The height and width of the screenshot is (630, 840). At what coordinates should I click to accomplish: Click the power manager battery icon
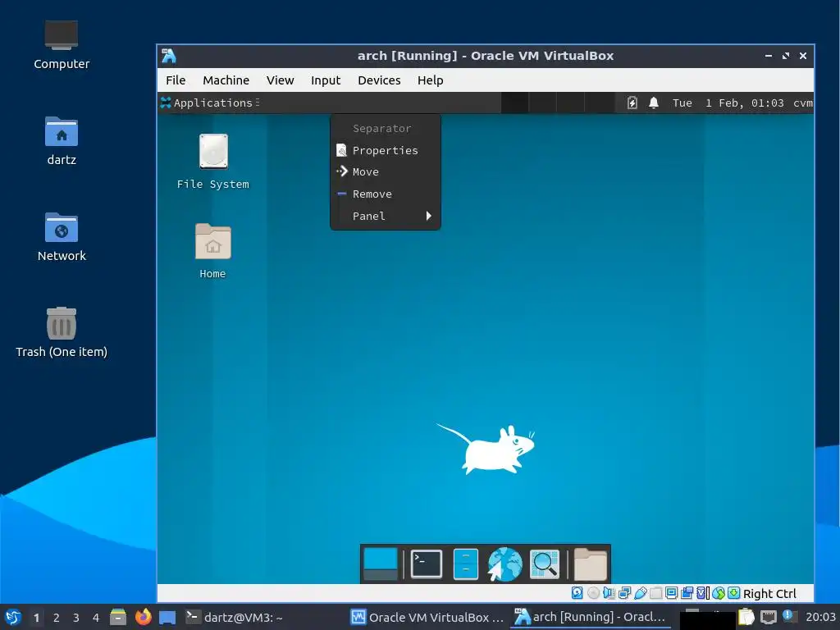pos(632,103)
